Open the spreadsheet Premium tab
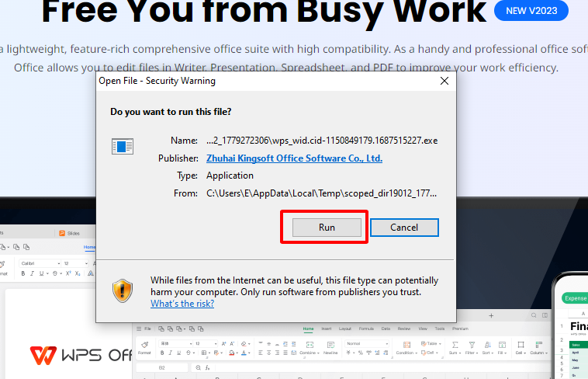The height and width of the screenshot is (379, 588). [460, 329]
